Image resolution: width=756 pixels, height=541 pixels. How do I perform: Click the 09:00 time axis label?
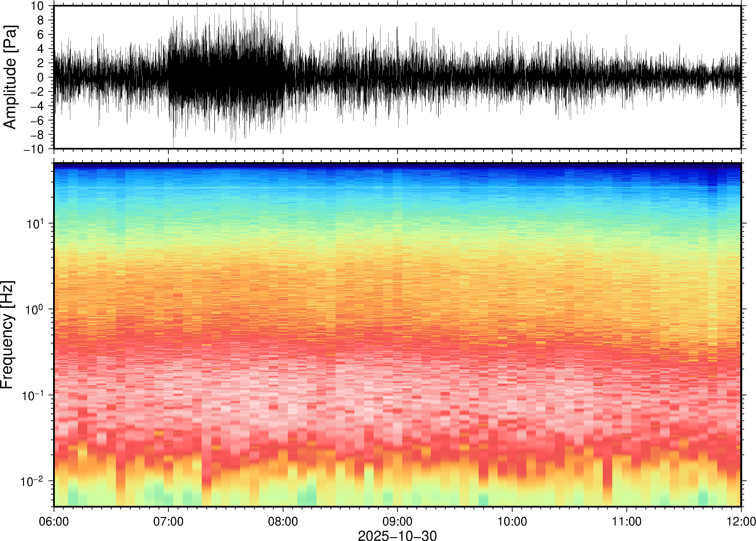(x=397, y=521)
